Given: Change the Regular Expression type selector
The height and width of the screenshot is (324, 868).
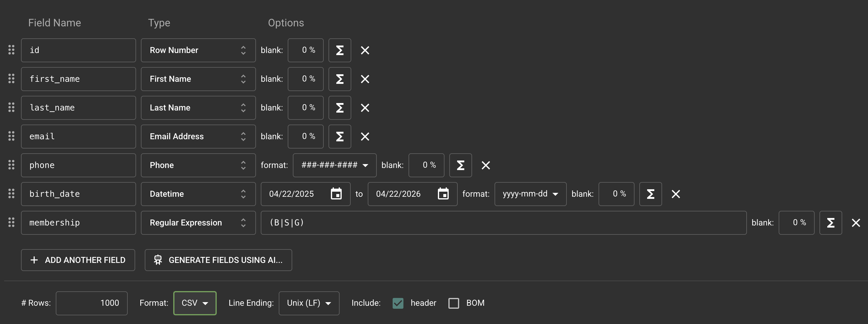Looking at the screenshot, I should (x=198, y=222).
